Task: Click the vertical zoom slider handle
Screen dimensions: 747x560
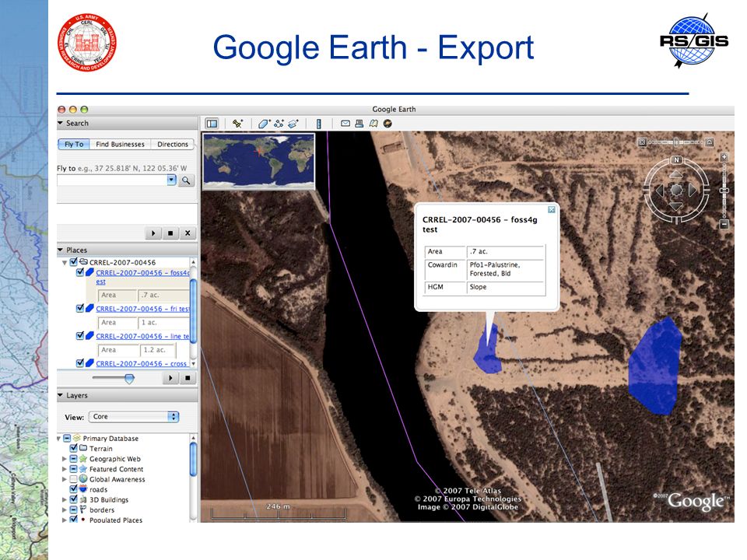Action: pyautogui.click(x=724, y=191)
